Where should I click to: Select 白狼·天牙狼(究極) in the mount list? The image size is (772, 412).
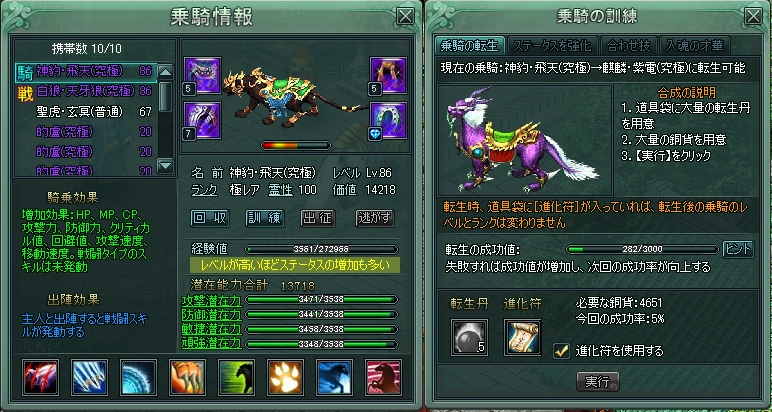[x=87, y=91]
